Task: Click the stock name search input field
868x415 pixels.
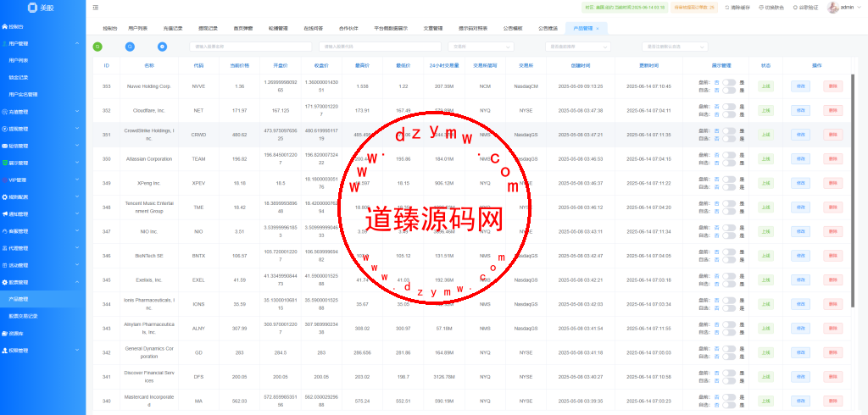Action: tap(251, 47)
